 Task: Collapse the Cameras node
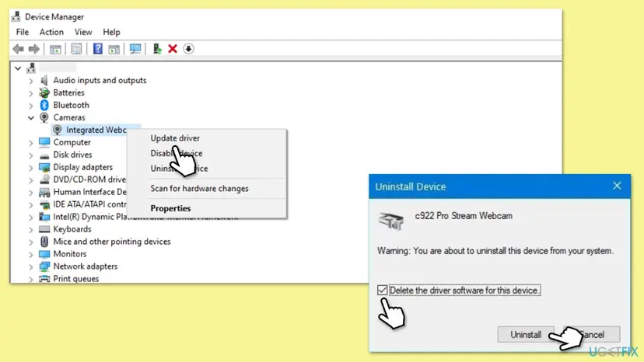31,118
